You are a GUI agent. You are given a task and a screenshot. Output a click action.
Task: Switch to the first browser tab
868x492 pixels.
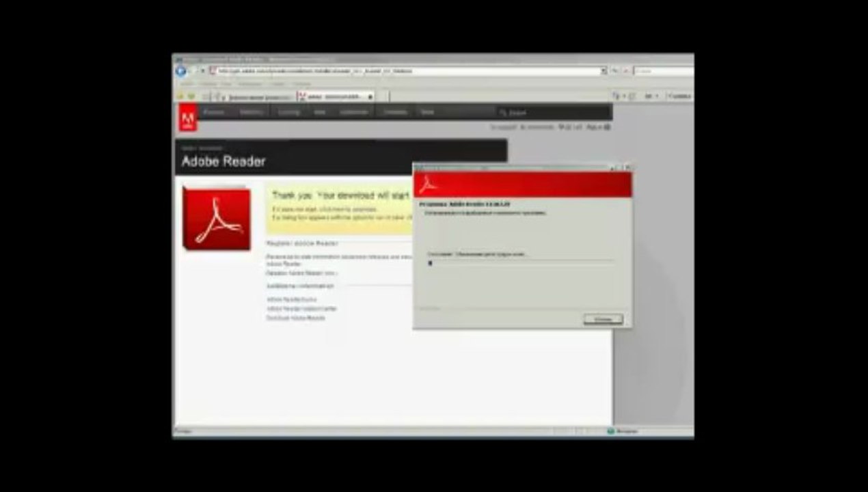click(x=254, y=96)
